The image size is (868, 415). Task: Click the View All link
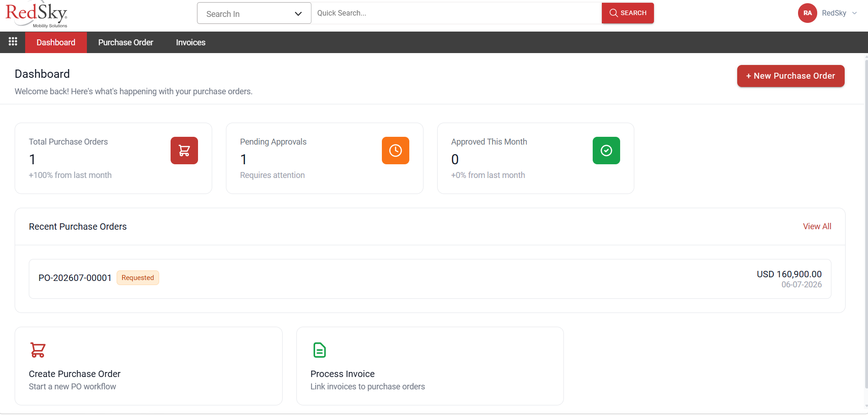pyautogui.click(x=817, y=226)
